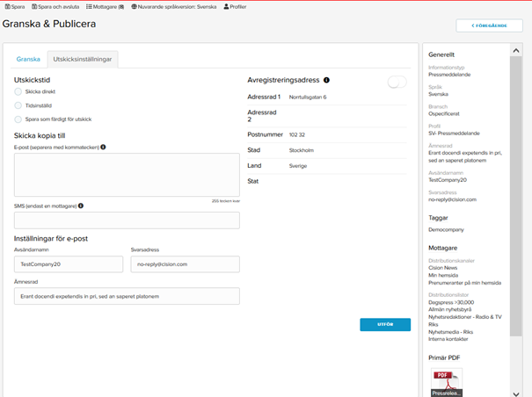The height and width of the screenshot is (397, 532).
Task: Open Mottagare list from toolbar
Action: coord(105,6)
